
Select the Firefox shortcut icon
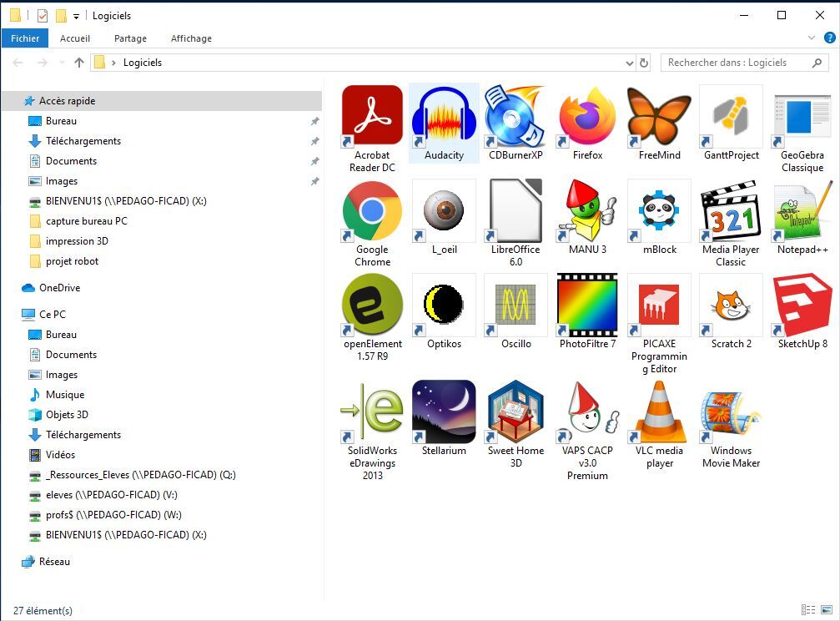[588, 116]
